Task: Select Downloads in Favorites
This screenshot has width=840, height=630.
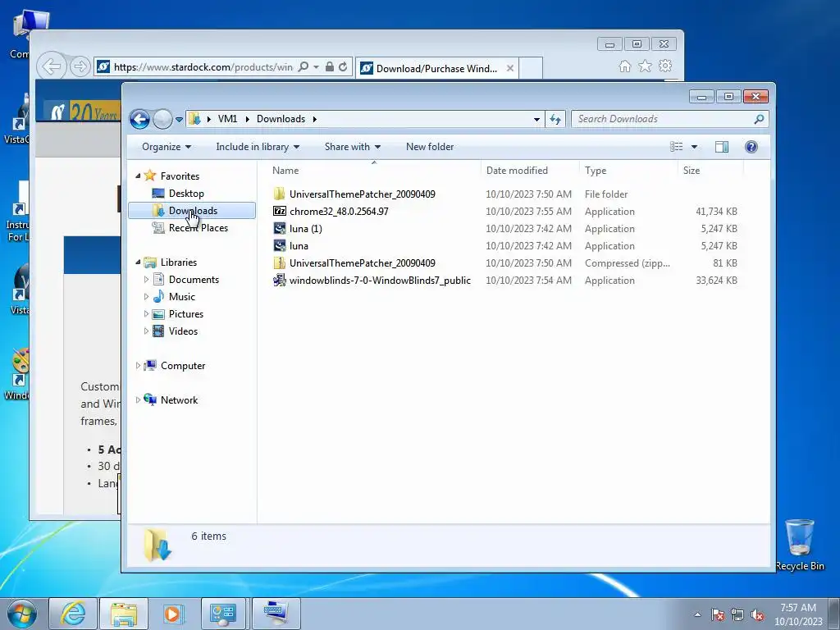Action: pos(192,211)
